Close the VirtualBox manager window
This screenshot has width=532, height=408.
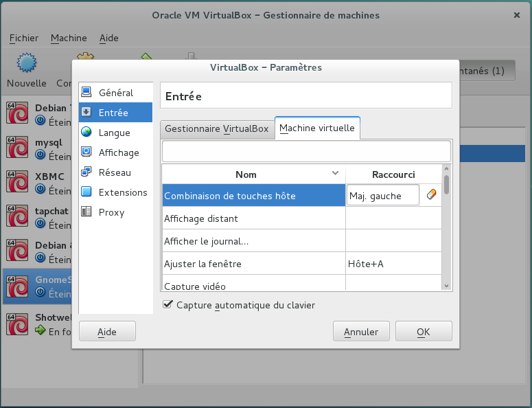pyautogui.click(x=517, y=15)
